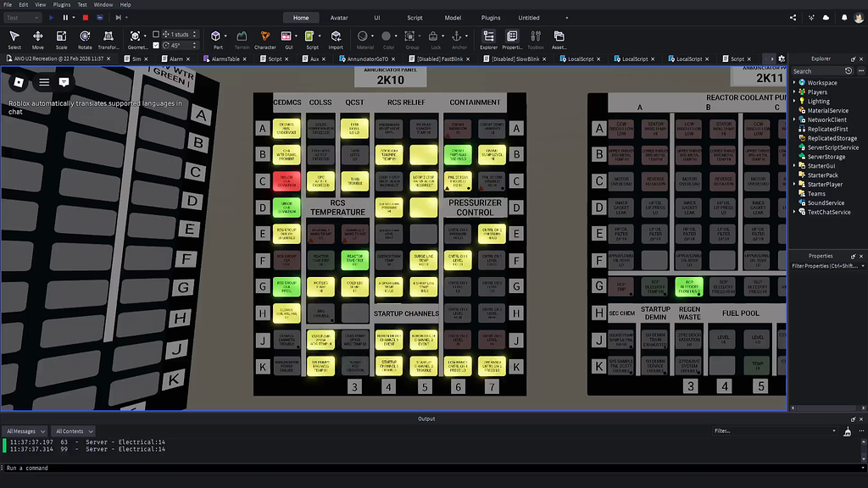Open the in-game Roblox menu icon
The width and height of the screenshot is (868, 488).
pyautogui.click(x=19, y=82)
